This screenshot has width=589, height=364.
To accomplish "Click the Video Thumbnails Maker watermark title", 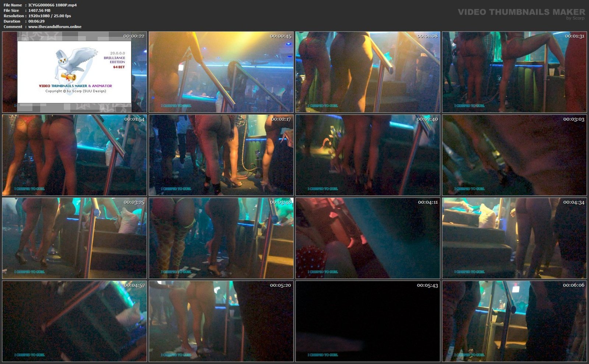I will point(521,12).
